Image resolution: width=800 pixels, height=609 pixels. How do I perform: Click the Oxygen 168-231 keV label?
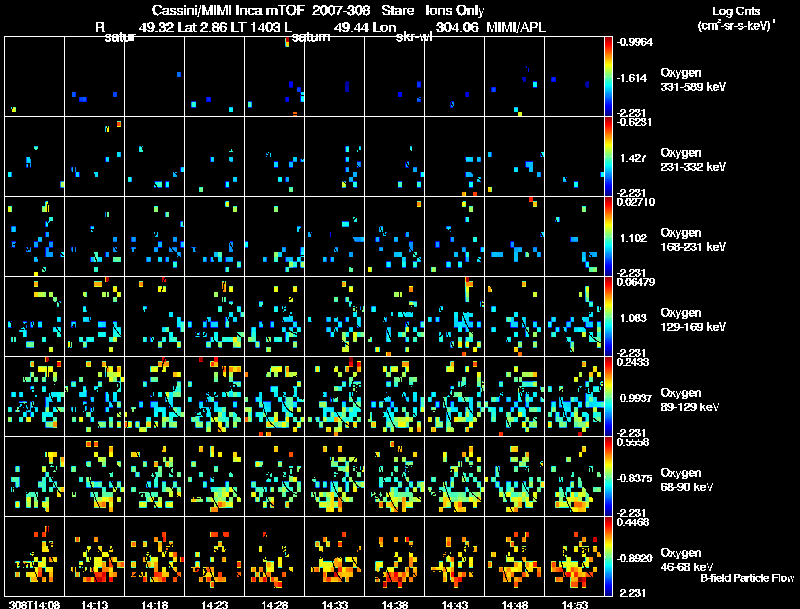[x=693, y=240]
